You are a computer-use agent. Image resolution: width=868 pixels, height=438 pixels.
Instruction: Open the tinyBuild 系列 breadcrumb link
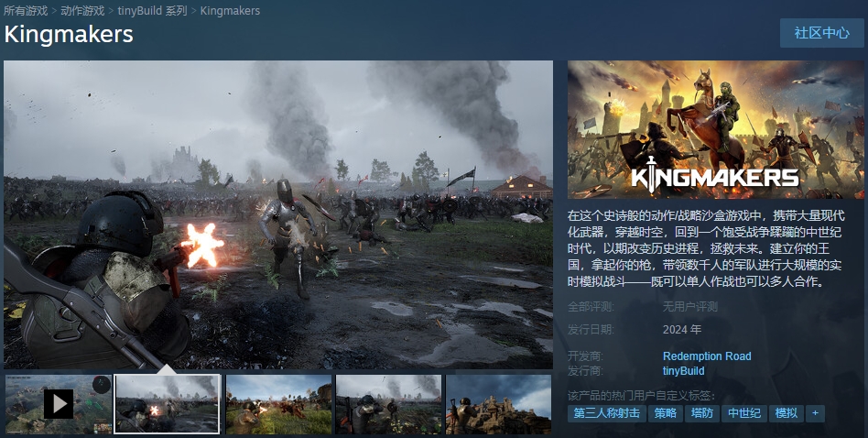152,10
